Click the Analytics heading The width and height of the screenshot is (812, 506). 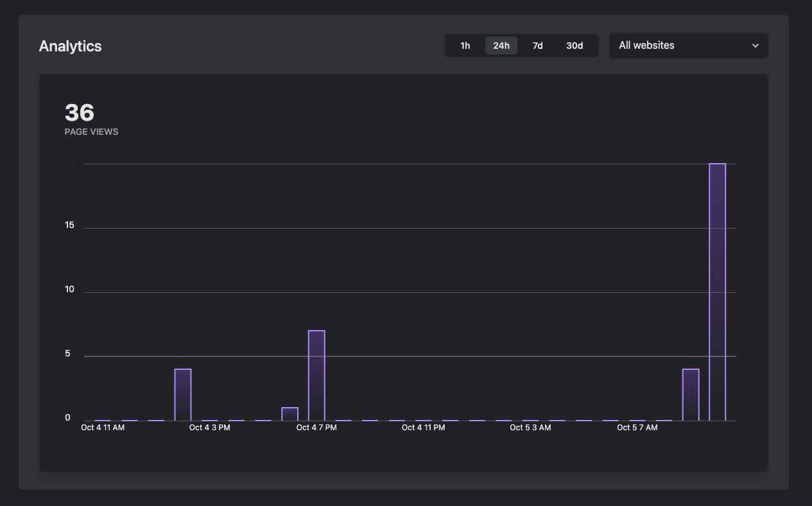coord(70,46)
